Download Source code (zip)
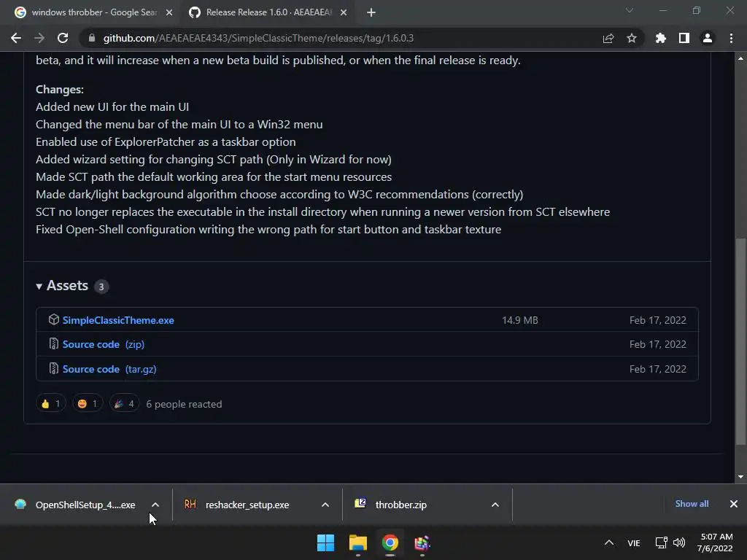Screen dimensions: 747x560 click(104, 344)
